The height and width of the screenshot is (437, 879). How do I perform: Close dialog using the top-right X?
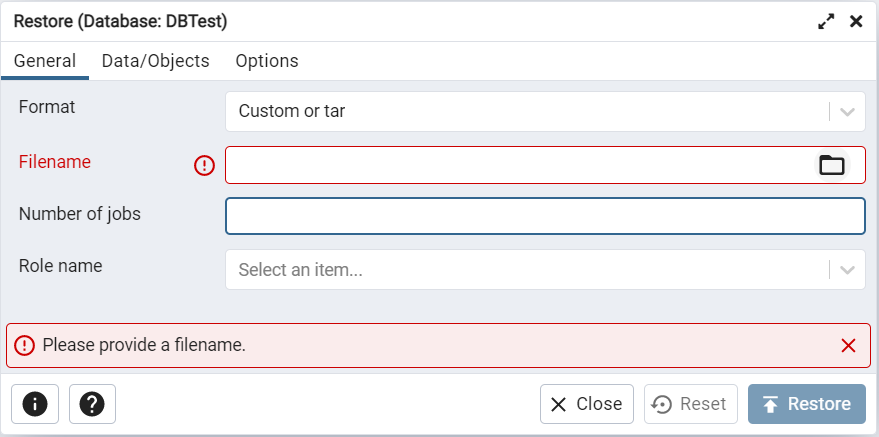point(856,21)
